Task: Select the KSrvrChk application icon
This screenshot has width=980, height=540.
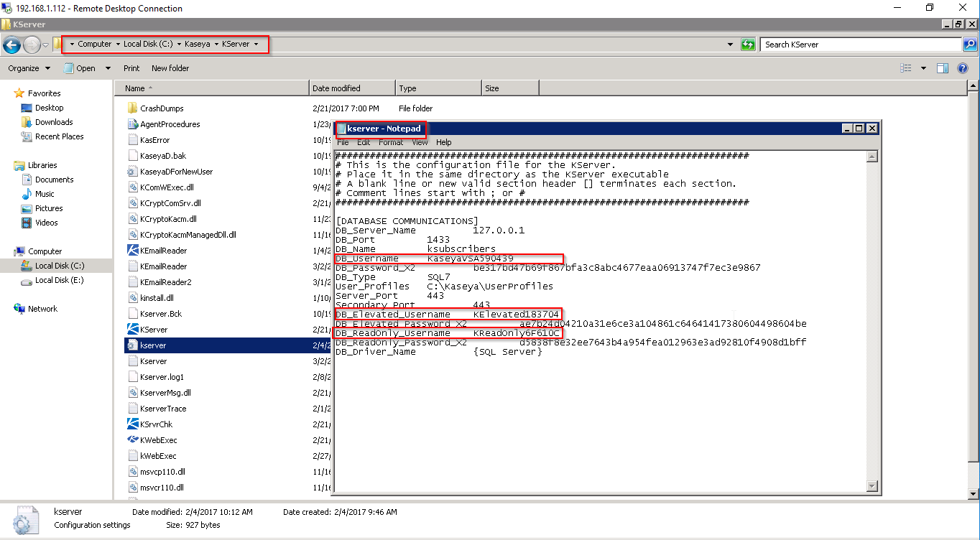Action: click(132, 424)
